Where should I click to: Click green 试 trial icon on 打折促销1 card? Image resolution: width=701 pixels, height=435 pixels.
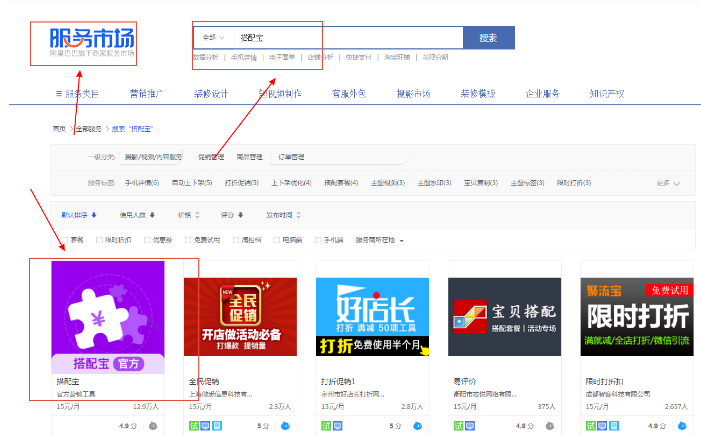pyautogui.click(x=326, y=426)
